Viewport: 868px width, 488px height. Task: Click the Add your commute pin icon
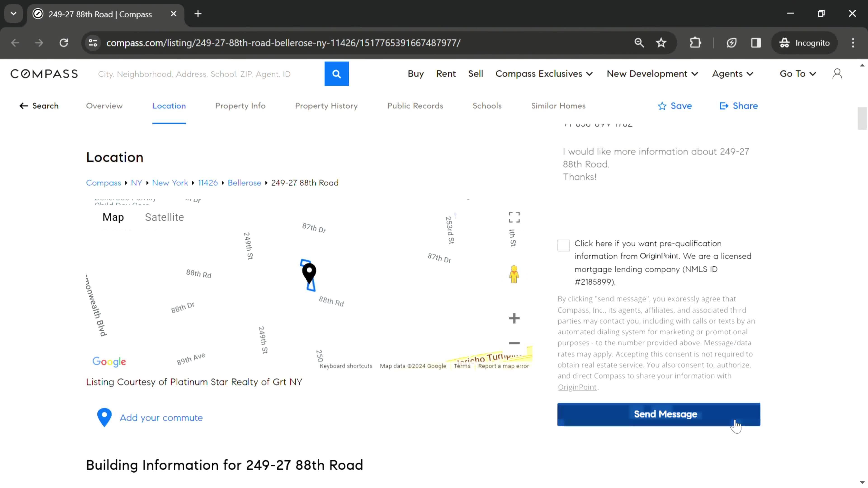104,417
